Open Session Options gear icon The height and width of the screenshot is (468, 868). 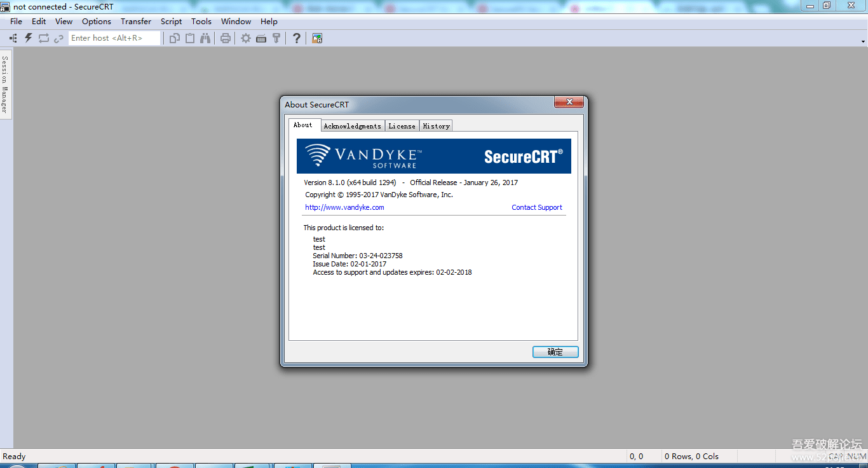[246, 38]
